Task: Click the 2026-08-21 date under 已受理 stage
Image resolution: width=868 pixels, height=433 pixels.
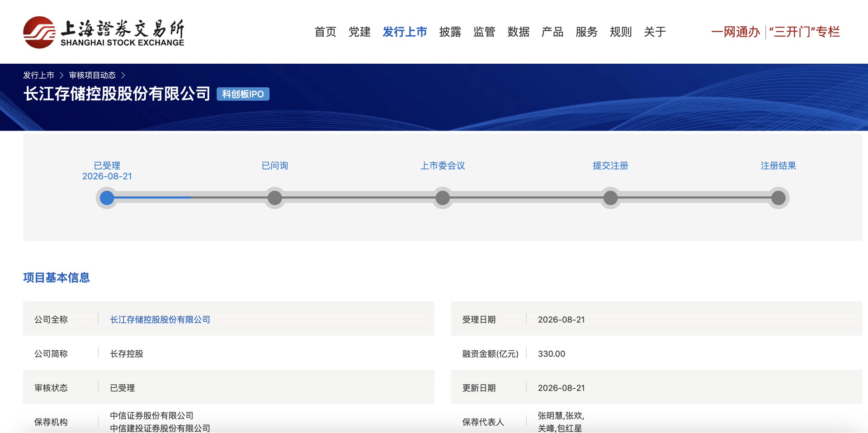Action: tap(107, 176)
